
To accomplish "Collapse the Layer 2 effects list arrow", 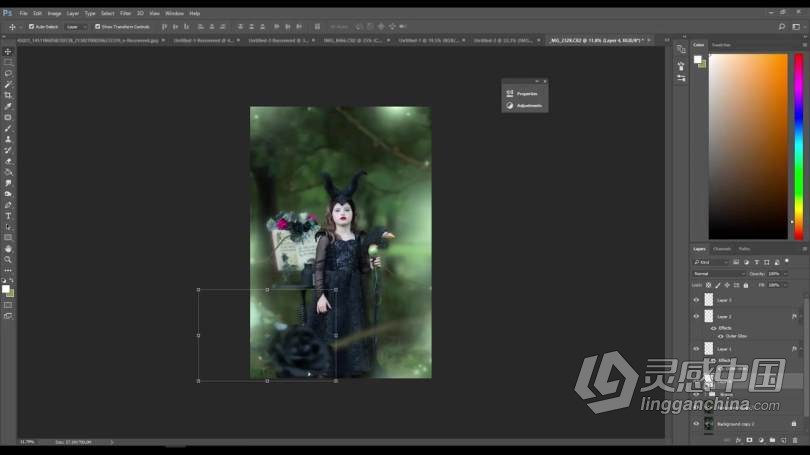I will [x=801, y=316].
